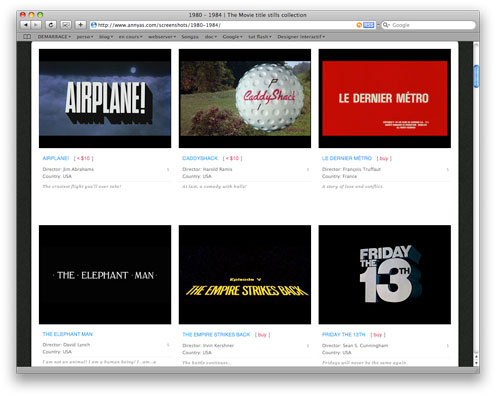The image size is (496, 396).
Task: Click the globe site icon in address bar
Action: (94, 25)
